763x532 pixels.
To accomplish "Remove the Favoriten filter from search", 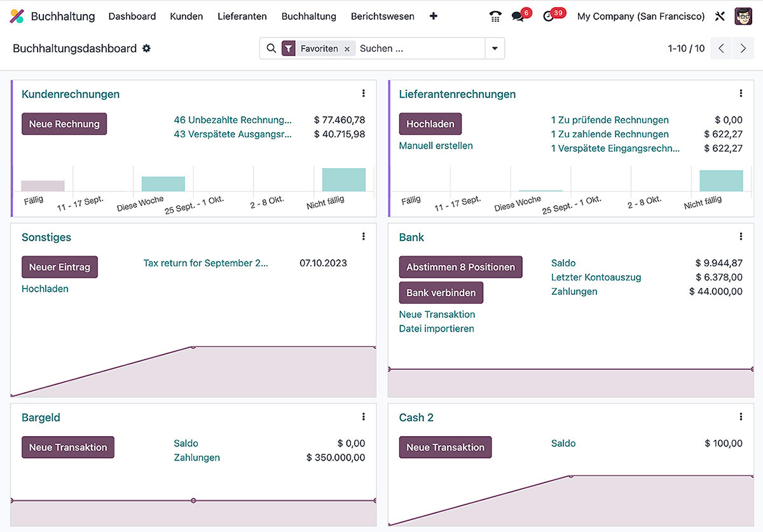I will [347, 48].
